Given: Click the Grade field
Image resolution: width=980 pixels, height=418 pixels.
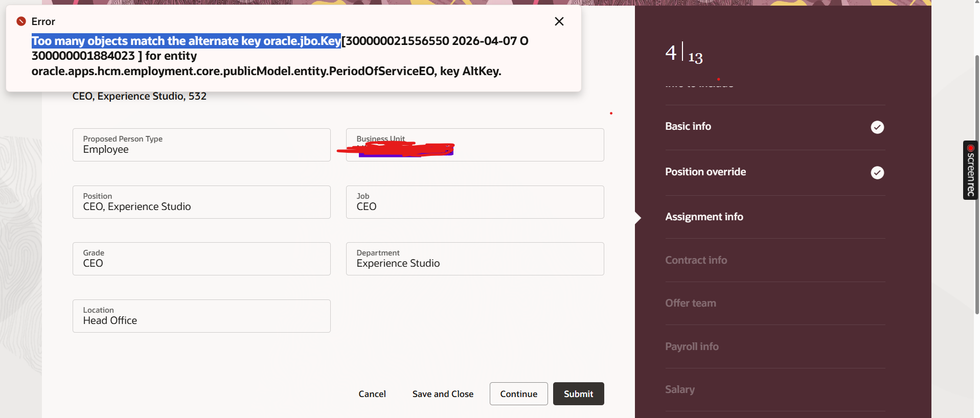Looking at the screenshot, I should (201, 259).
